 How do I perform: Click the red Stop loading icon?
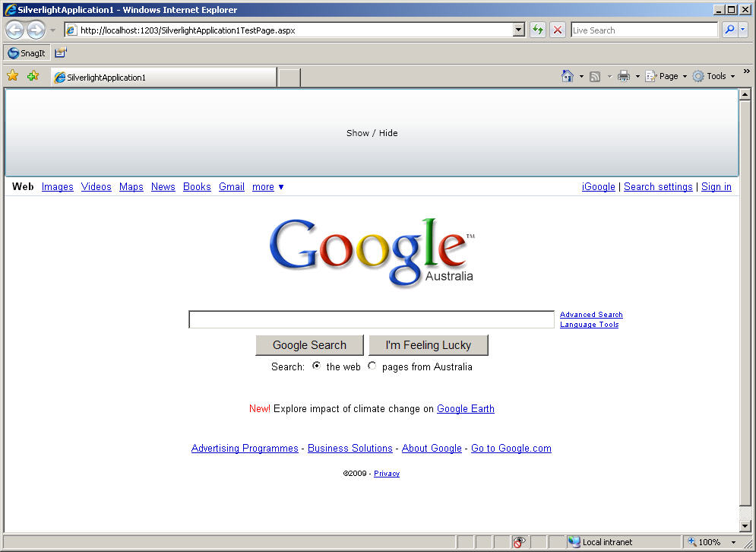[558, 30]
